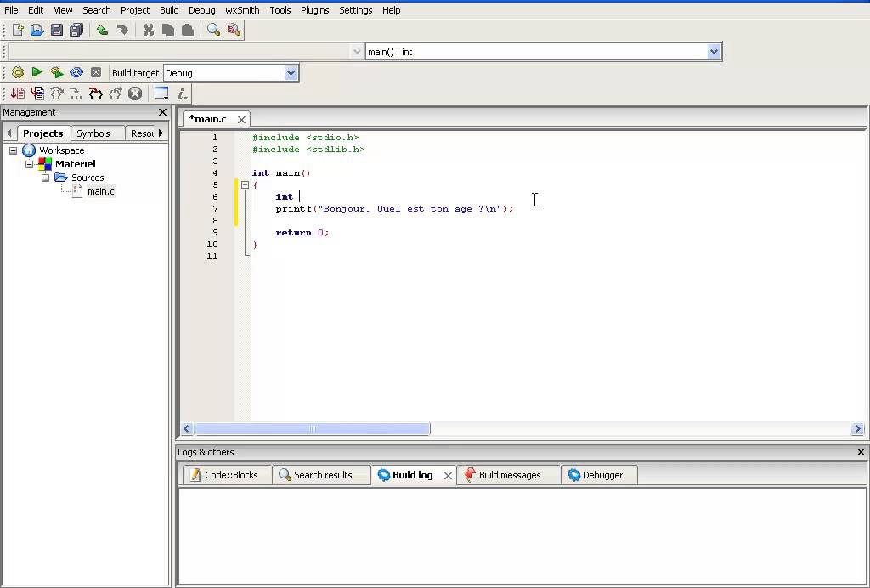Click the printf "Bonjour..." code line

[394, 209]
